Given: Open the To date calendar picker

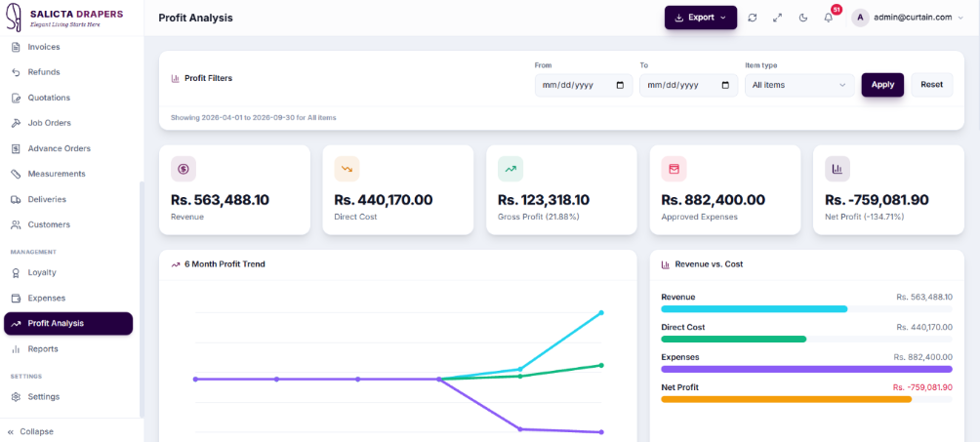Looking at the screenshot, I should pos(725,85).
